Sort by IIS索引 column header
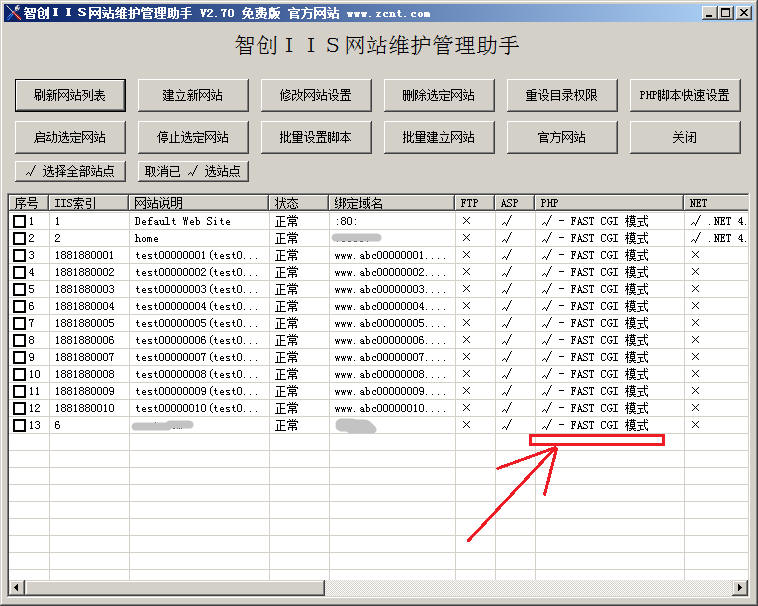 point(88,203)
